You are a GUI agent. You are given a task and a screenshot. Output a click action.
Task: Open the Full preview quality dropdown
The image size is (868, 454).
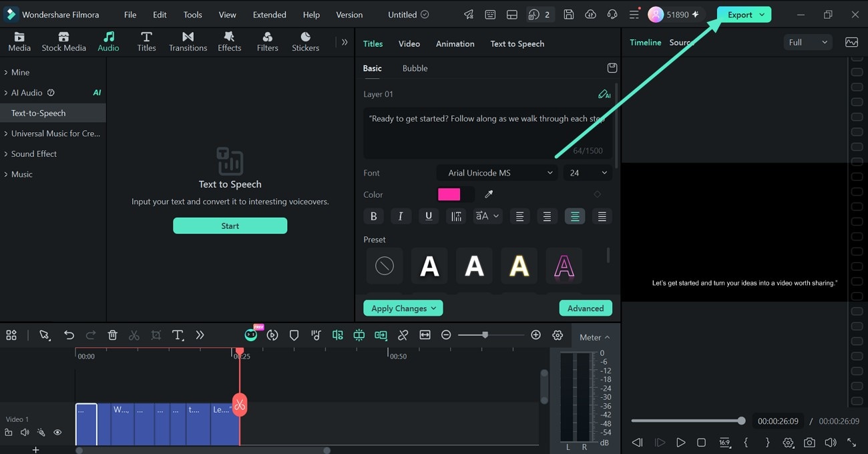point(808,42)
